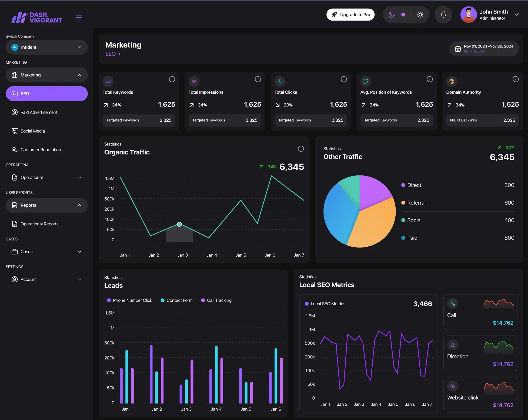The width and height of the screenshot is (528, 420).
Task: Click the Domain Authority globe icon
Action: coord(452,81)
